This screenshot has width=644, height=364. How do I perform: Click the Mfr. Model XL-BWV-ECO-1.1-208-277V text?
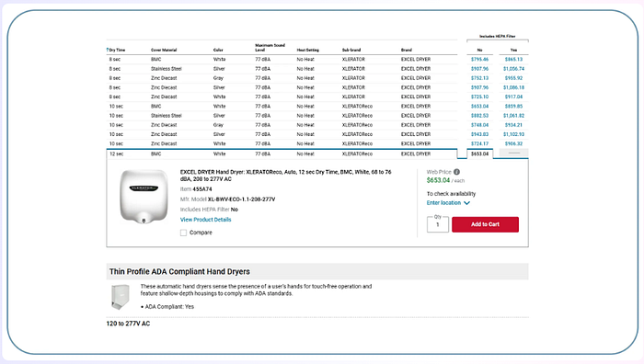coord(241,199)
